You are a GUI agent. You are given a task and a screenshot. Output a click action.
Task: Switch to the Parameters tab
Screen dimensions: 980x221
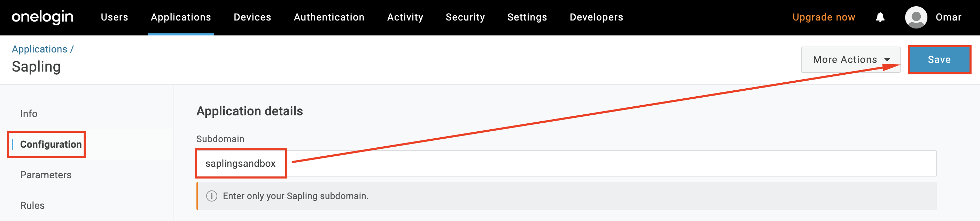click(46, 175)
